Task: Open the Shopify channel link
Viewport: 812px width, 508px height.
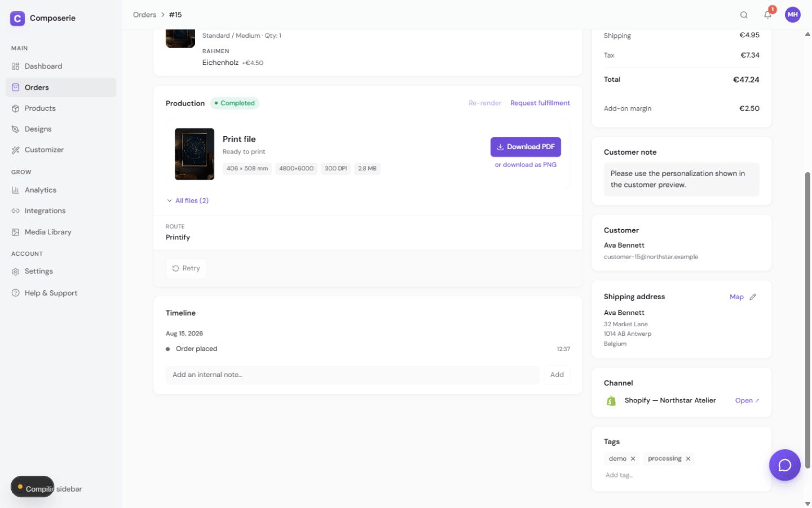Action: tap(747, 401)
